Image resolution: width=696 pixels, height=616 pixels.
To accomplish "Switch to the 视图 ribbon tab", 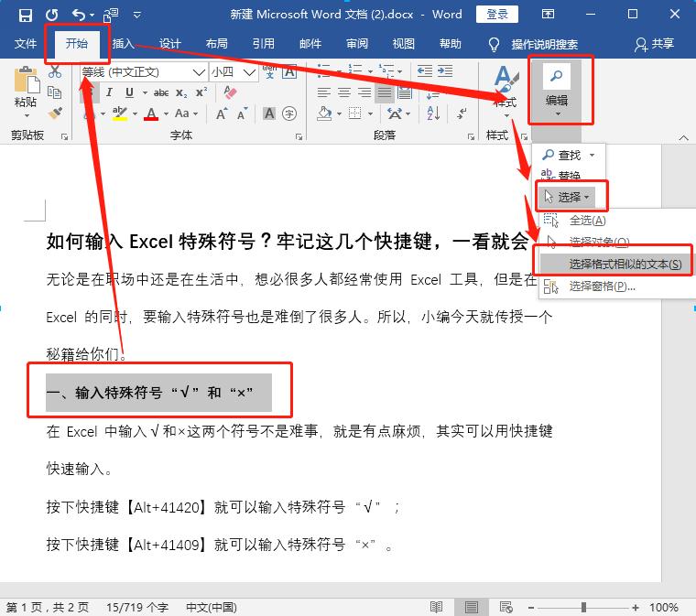I will tap(404, 44).
